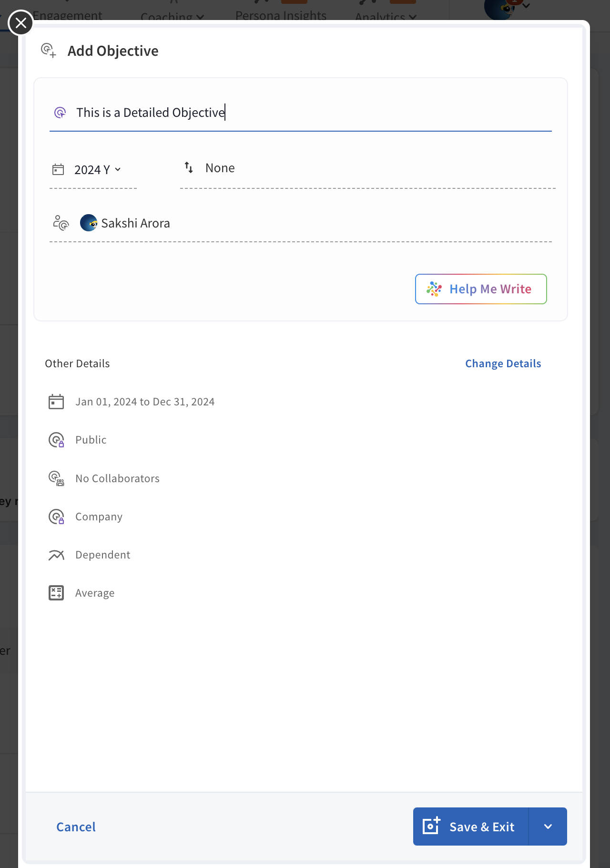Viewport: 610px width, 868px height.
Task: Go to the Persona Insights tab
Action: (281, 15)
